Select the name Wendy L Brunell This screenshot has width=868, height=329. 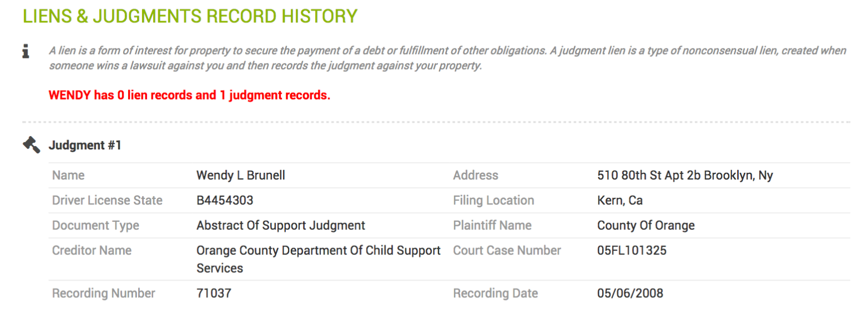(241, 175)
